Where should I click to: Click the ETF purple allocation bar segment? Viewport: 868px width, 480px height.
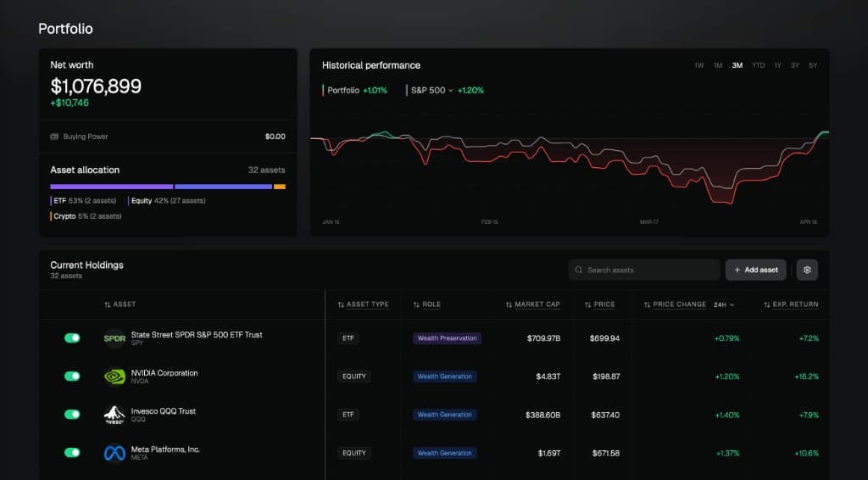[111, 187]
